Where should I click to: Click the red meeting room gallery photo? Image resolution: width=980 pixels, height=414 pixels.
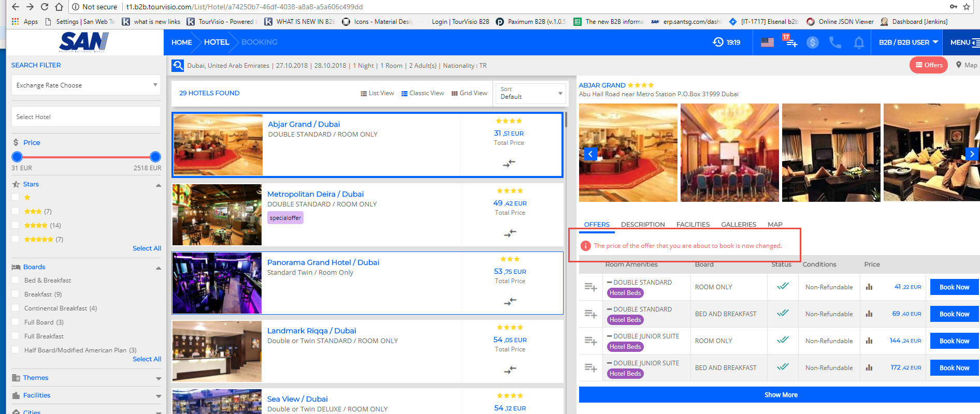[729, 153]
